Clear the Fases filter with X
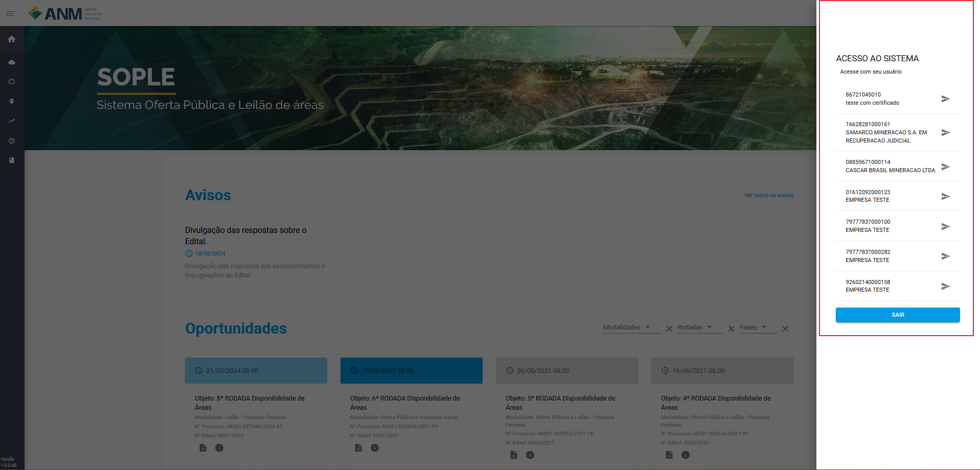The height and width of the screenshot is (470, 980). (x=785, y=329)
